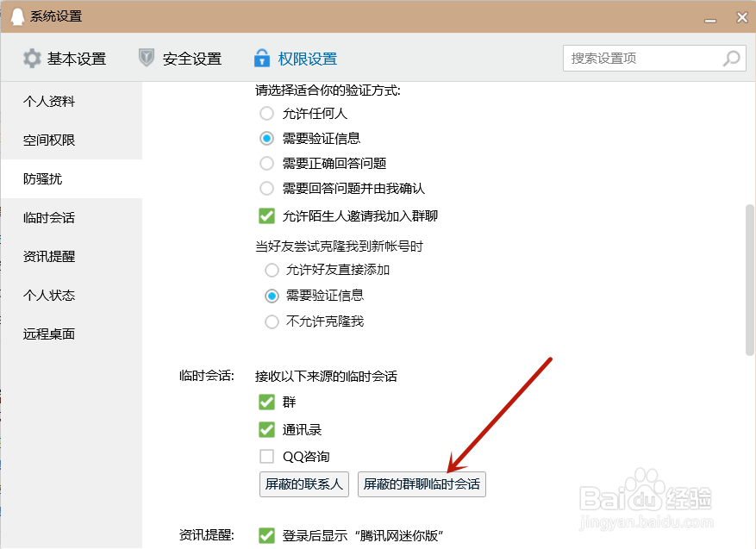The image size is (756, 549).
Task: Select 资讯提醒 in the sidebar
Action: point(72,256)
